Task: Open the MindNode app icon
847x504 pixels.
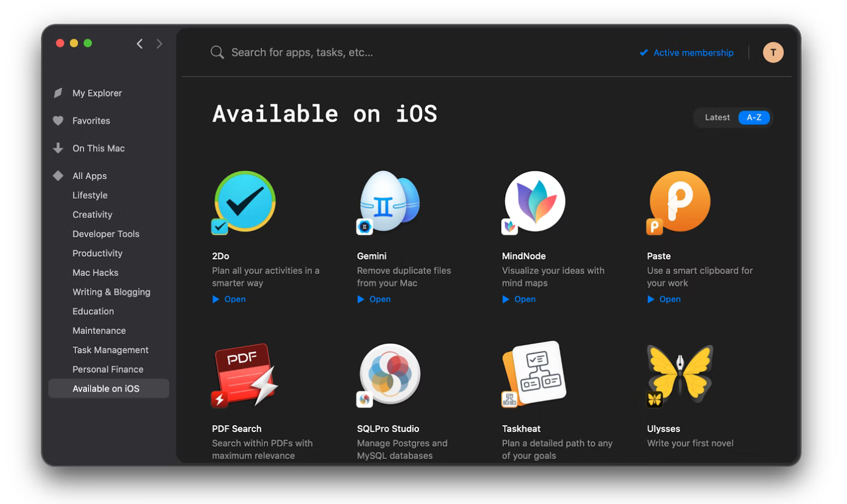Action: [535, 202]
